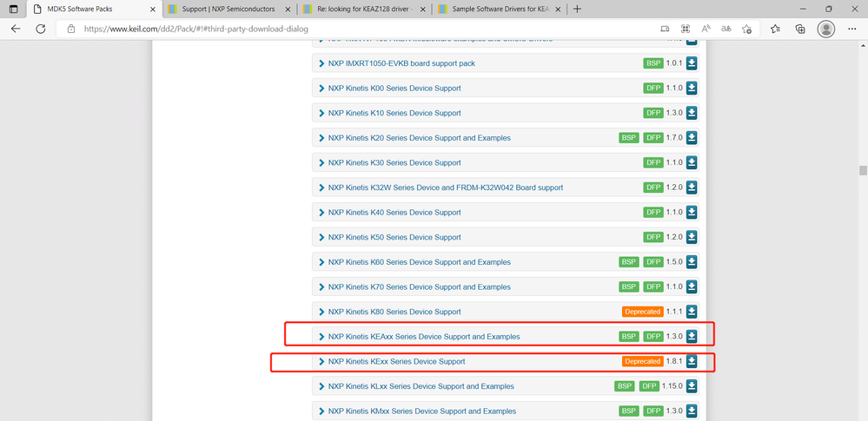Viewport: 868px width, 421px height.
Task: Open NXP Kinetis K70 Series link
Action: [x=419, y=287]
